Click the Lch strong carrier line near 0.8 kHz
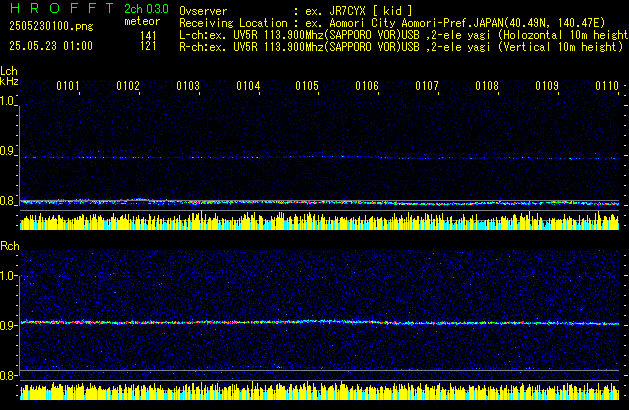The width and height of the screenshot is (629, 410). [x=319, y=202]
